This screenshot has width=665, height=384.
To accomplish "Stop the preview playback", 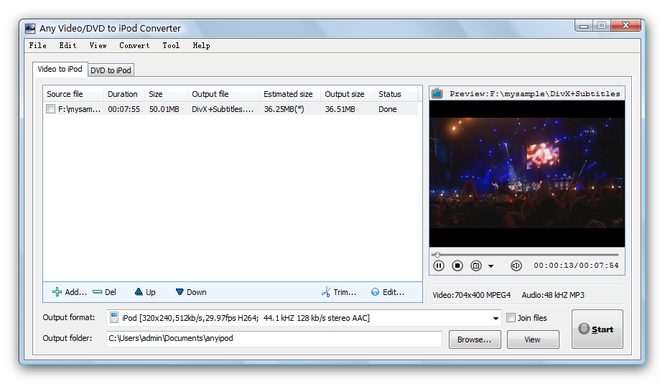I will pos(457,266).
